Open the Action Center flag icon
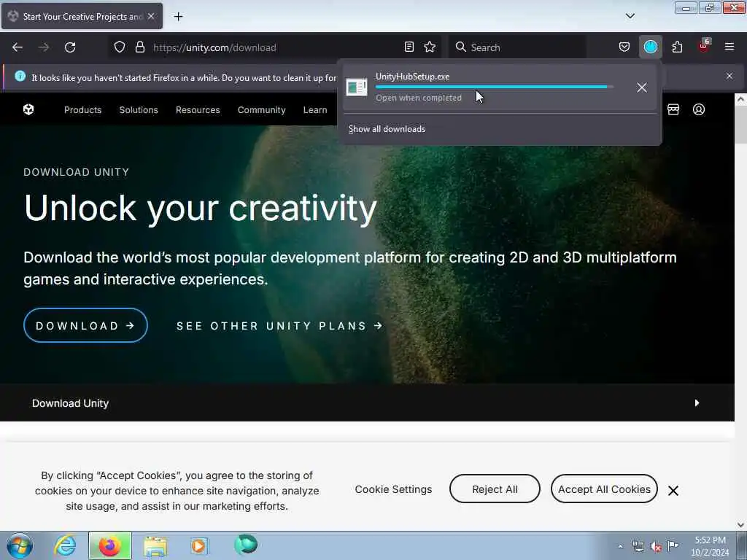 (673, 545)
